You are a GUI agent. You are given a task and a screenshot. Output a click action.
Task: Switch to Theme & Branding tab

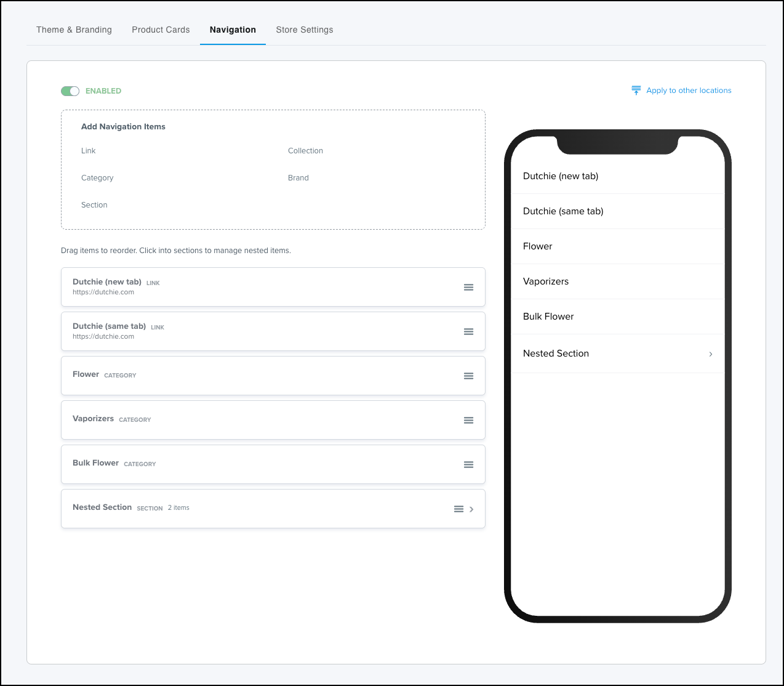click(74, 30)
